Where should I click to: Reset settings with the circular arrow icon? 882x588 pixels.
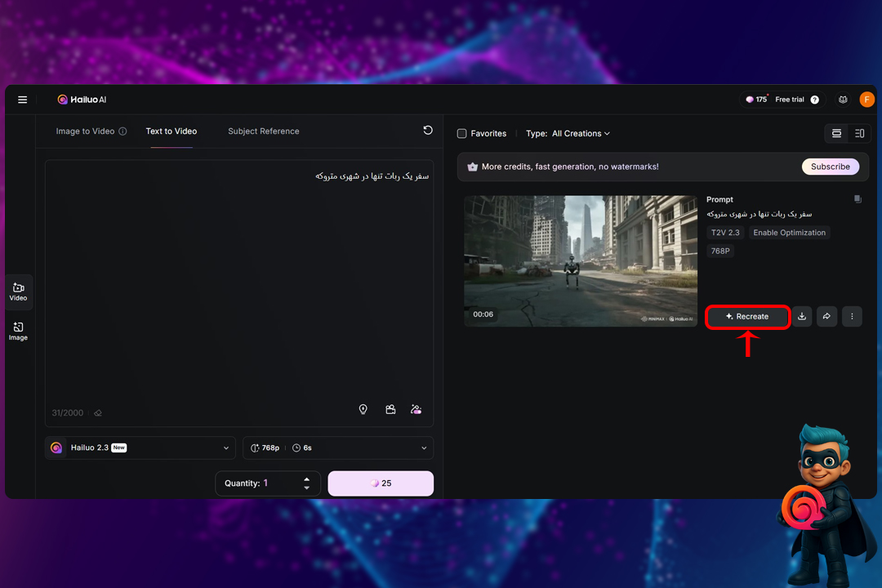click(x=428, y=131)
